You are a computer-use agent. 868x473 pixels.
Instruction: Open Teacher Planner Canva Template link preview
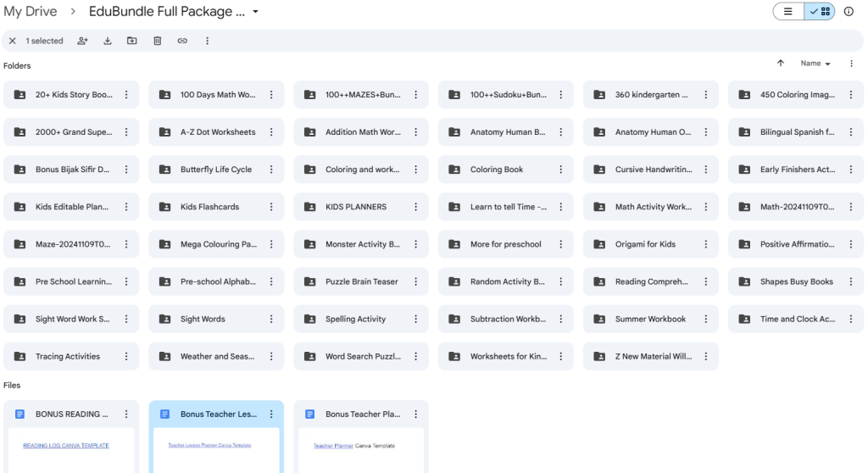coord(354,446)
